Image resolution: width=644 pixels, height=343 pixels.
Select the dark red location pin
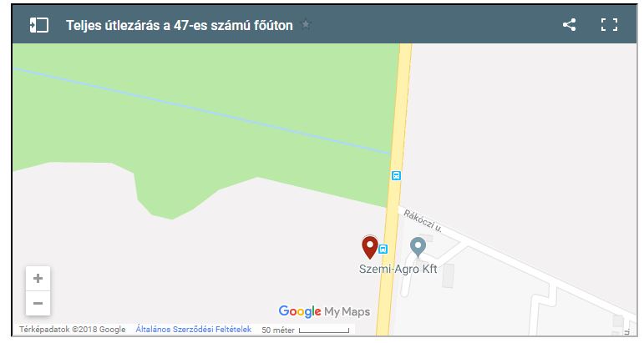click(x=370, y=247)
